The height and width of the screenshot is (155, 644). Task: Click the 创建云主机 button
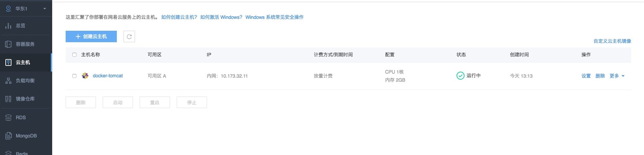click(91, 36)
